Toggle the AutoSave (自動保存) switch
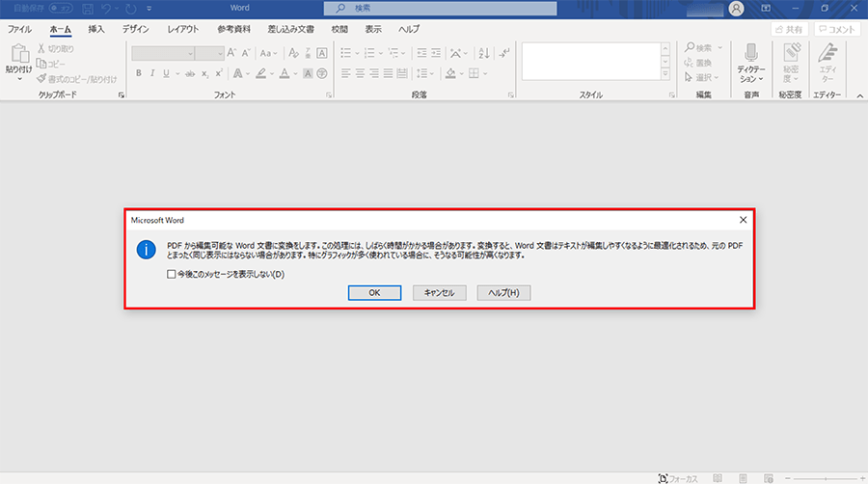Viewport: 868px width, 484px height. (x=61, y=9)
